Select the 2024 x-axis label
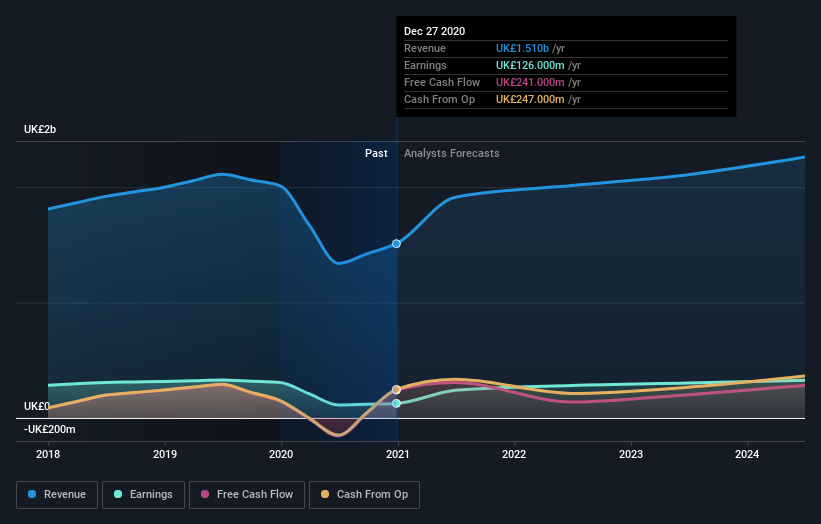Viewport: 821px width, 524px height. pos(747,454)
